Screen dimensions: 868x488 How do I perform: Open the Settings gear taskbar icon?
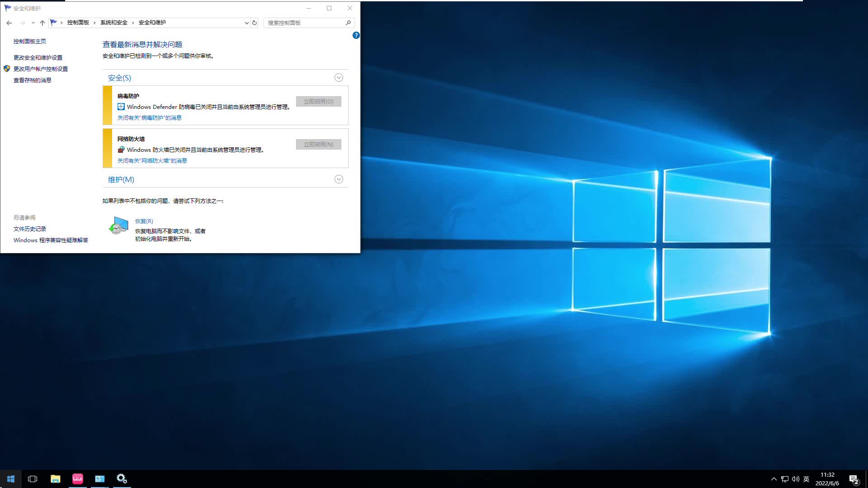[x=122, y=479]
